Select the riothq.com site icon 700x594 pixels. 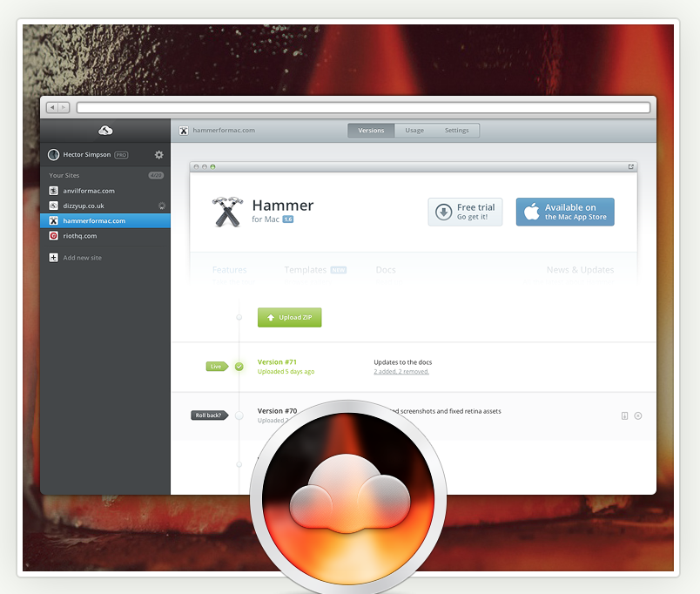pyautogui.click(x=53, y=235)
